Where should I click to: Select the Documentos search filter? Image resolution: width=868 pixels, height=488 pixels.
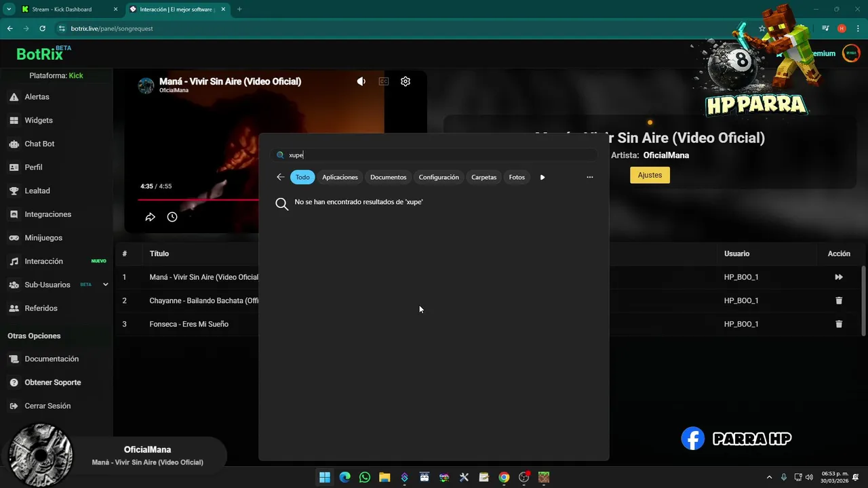click(389, 177)
